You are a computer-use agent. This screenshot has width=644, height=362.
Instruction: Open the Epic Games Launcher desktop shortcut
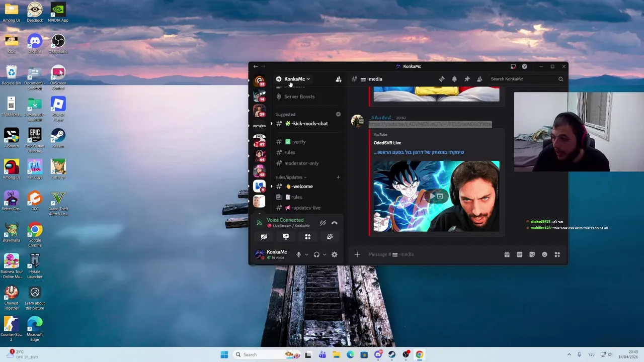click(x=35, y=140)
